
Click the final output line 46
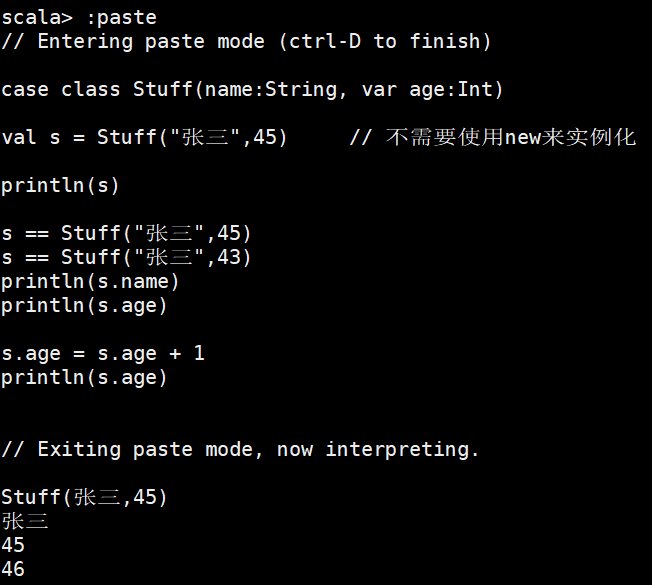tap(13, 569)
